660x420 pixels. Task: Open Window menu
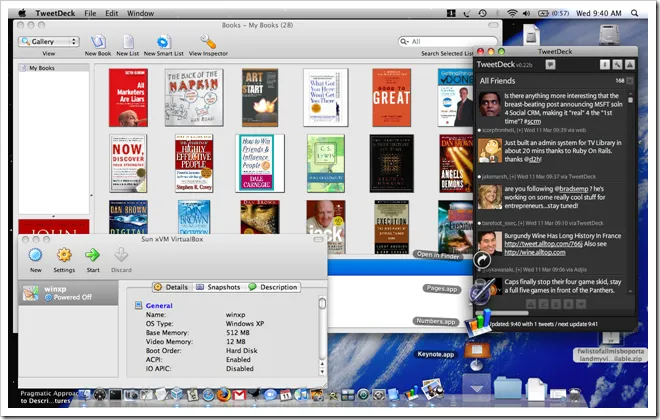click(140, 13)
